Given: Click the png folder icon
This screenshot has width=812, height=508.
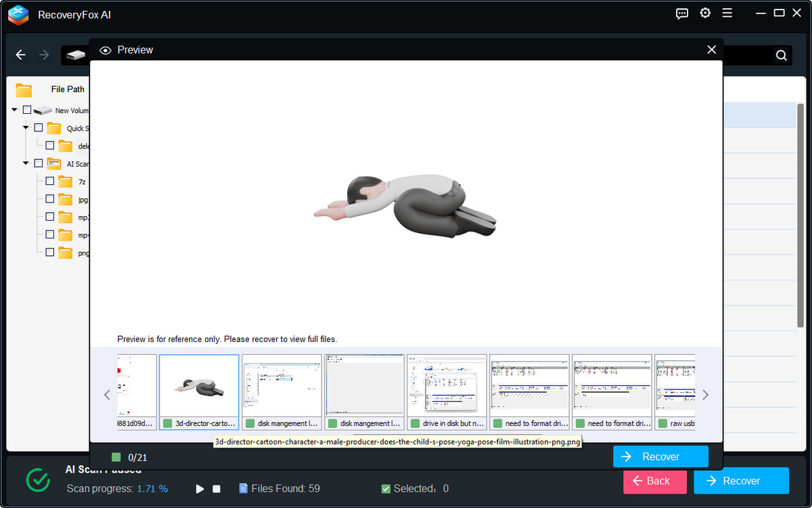Looking at the screenshot, I should pos(65,253).
